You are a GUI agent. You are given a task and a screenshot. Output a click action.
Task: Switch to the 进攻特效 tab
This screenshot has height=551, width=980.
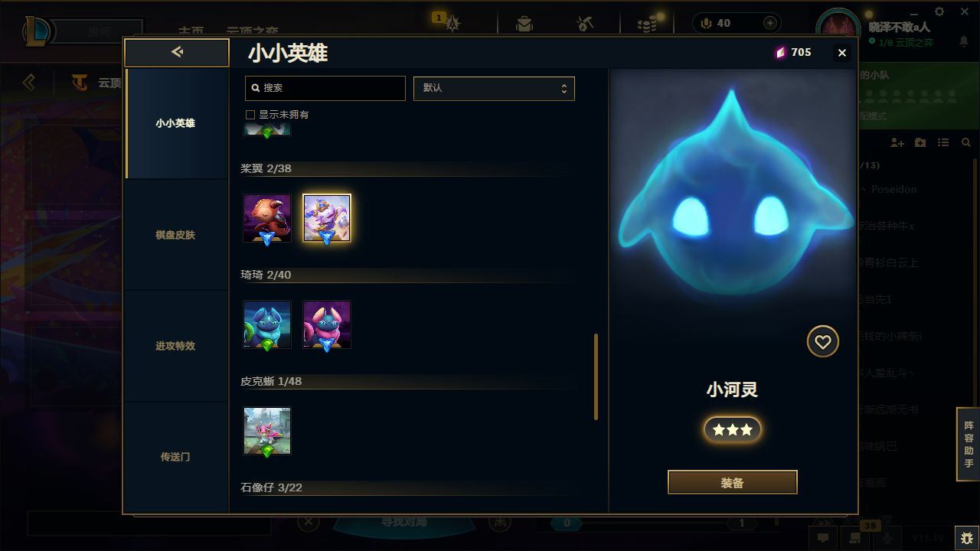[176, 346]
